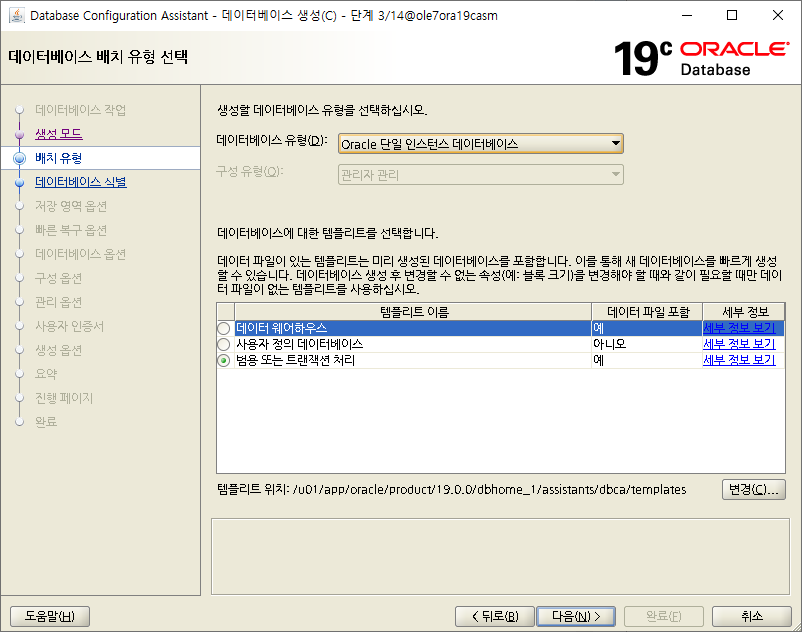Click the disabled 완료(F) button
The width and height of the screenshot is (802, 632).
(x=664, y=616)
